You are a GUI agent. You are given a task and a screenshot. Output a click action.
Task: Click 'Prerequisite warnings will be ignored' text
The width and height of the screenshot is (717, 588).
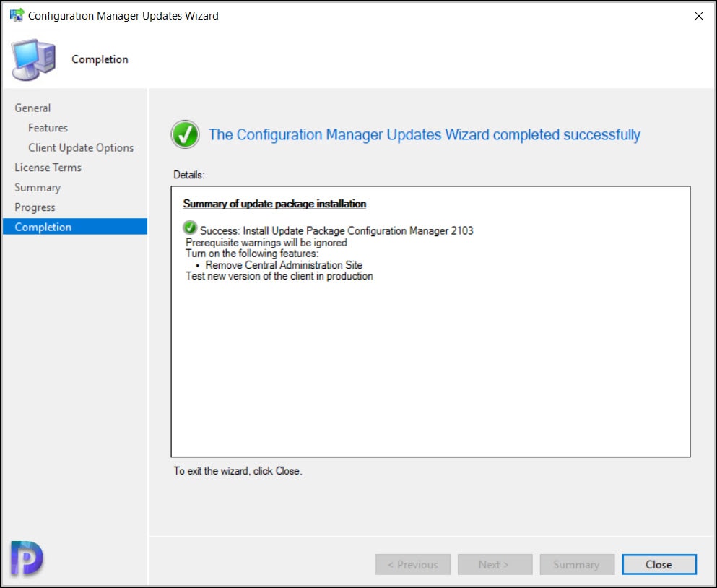pos(266,243)
